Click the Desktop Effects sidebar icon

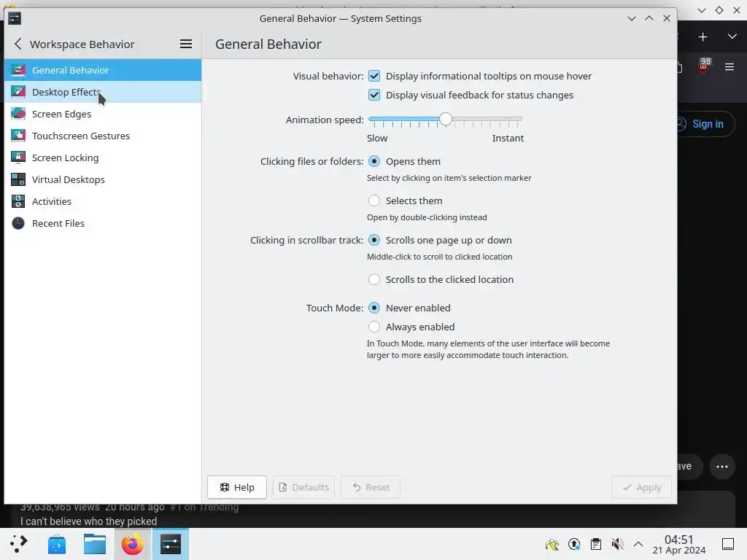tap(18, 92)
